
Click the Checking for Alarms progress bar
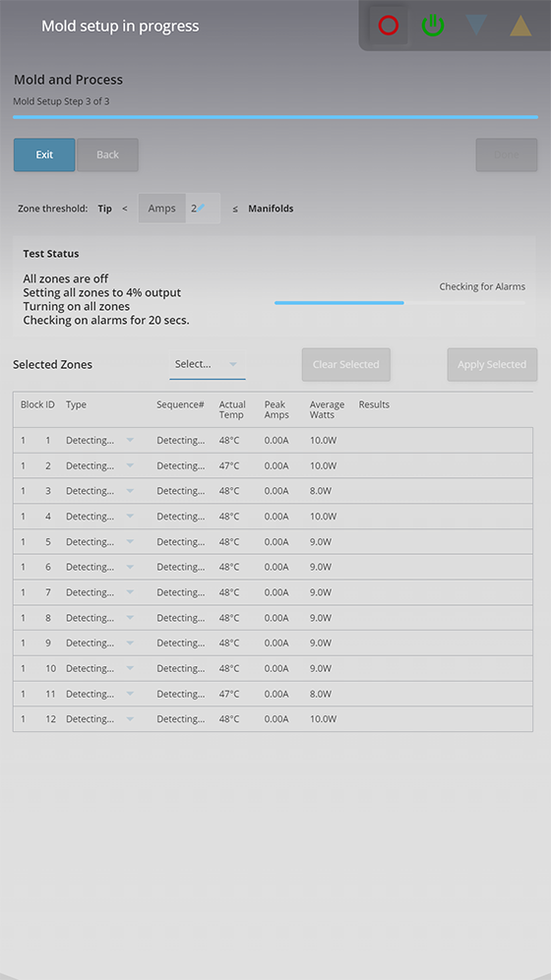(x=399, y=302)
